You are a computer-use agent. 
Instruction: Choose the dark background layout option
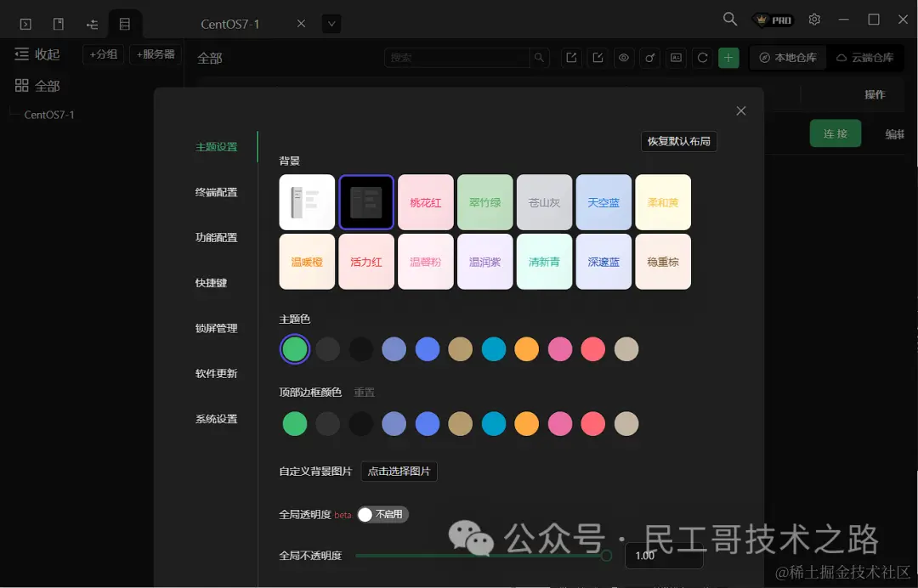pos(365,202)
